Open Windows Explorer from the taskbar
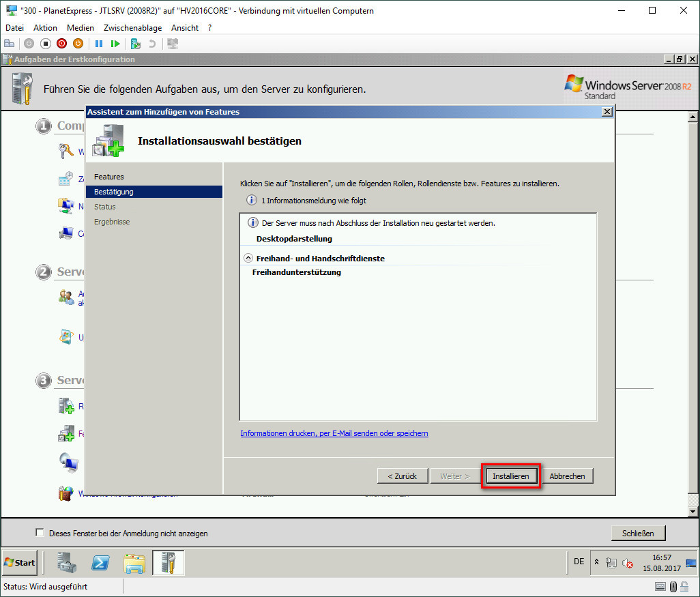 tap(134, 563)
